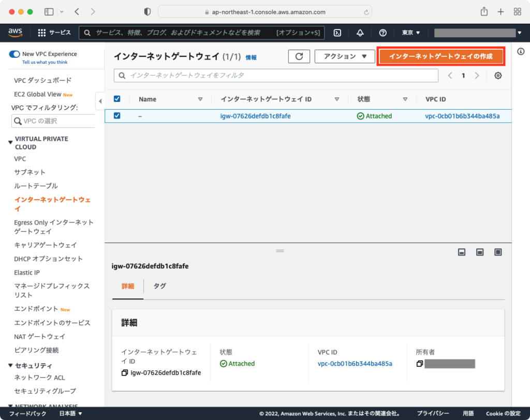Focus the internet gateway filter field

pos(276,76)
